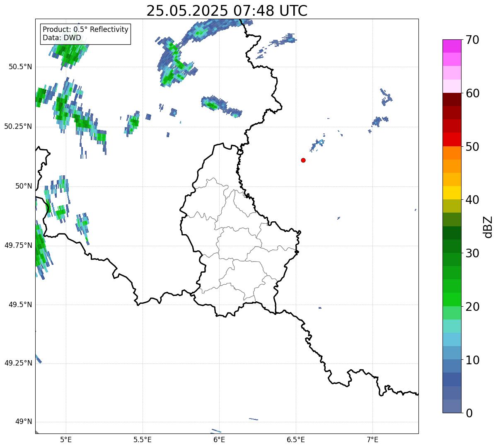Click the 6.5°E longitude label
The width and height of the screenshot is (498, 448).
point(296,439)
